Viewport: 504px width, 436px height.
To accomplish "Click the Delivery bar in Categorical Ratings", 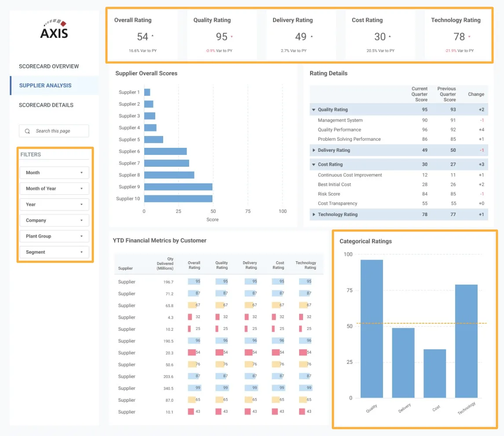I will [403, 363].
